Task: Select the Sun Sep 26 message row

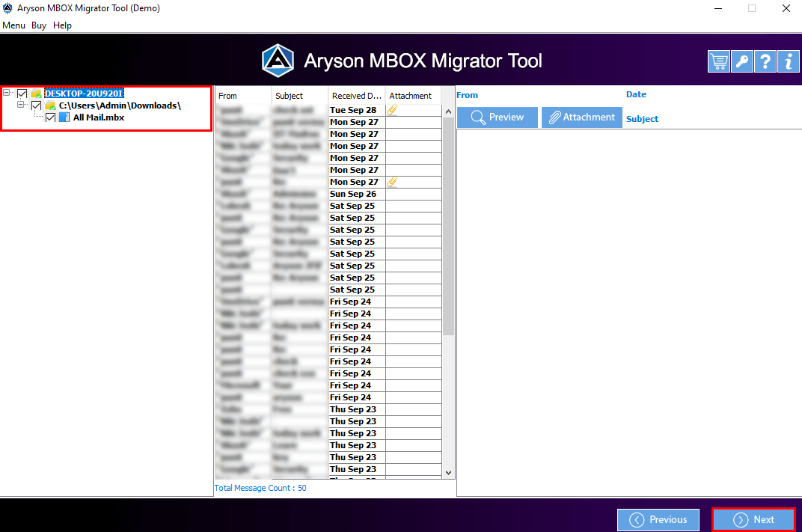Action: tap(328, 194)
